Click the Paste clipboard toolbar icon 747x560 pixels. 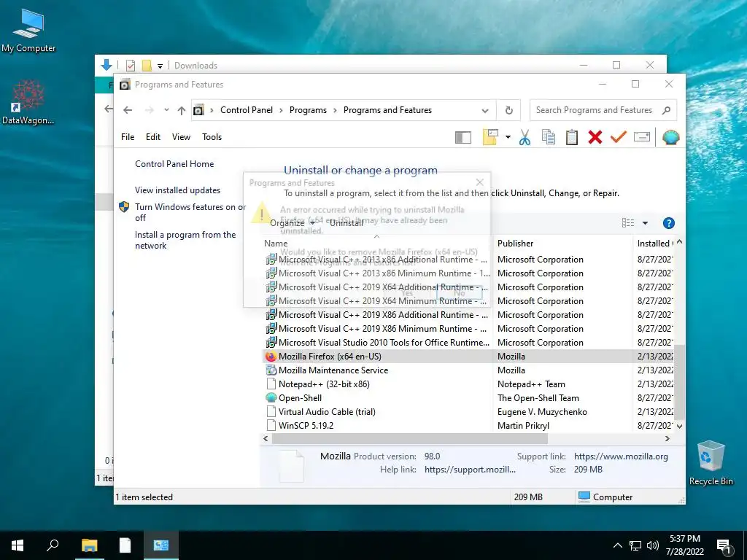coord(572,137)
